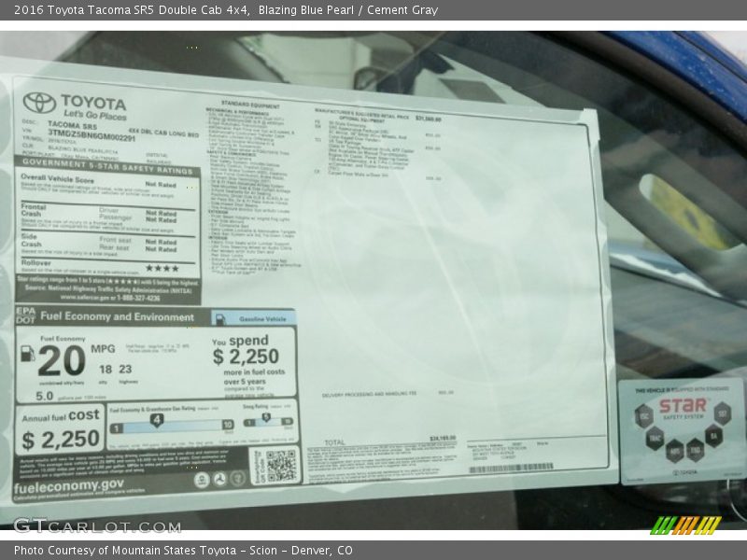This screenshot has height=560, width=747.
Task: Click the four Rollover rating stars
Action: (x=162, y=269)
